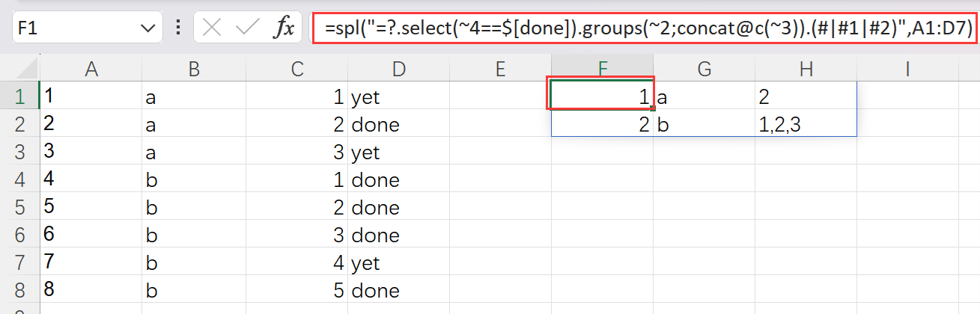Click cell H2 containing '1,2,3'
The width and height of the screenshot is (980, 314).
(806, 124)
